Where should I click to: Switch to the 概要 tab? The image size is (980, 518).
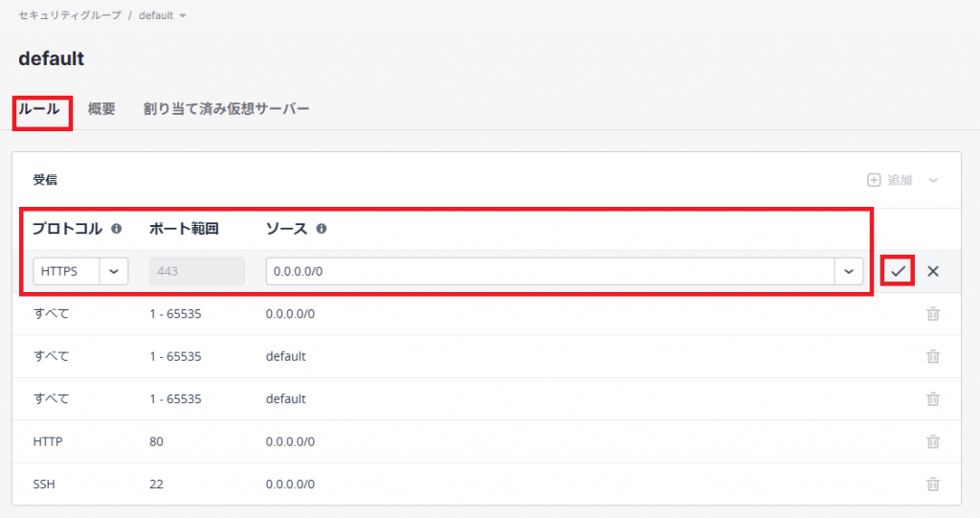(x=101, y=109)
